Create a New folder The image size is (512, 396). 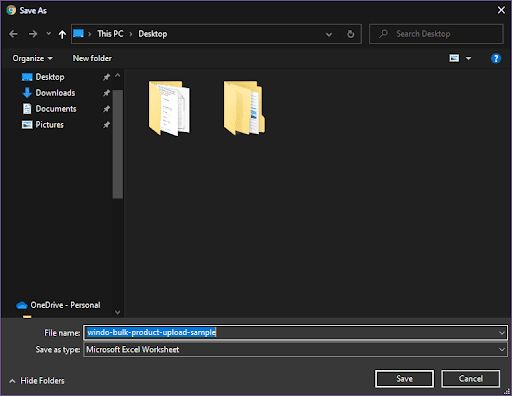point(92,58)
